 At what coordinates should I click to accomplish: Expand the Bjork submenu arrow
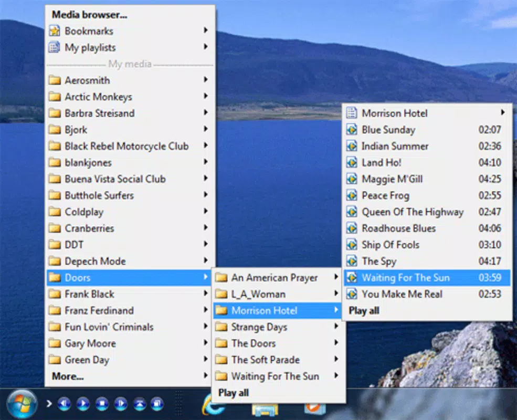(x=205, y=129)
